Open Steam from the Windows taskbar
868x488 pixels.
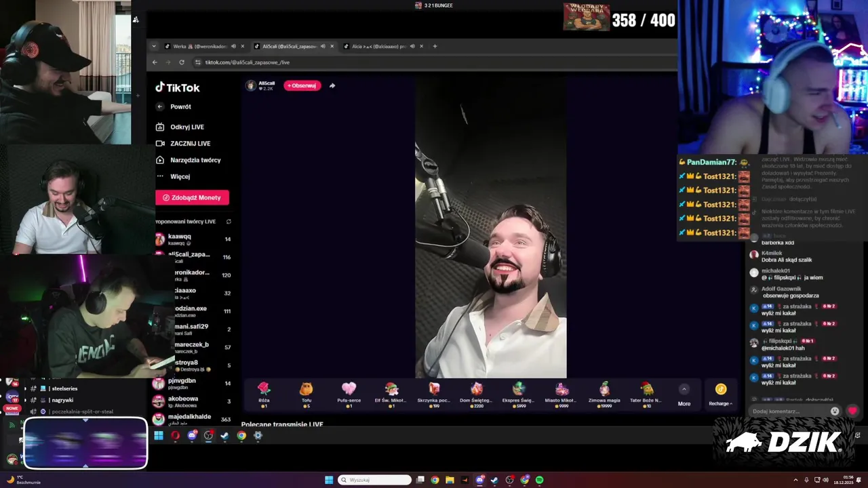click(494, 480)
